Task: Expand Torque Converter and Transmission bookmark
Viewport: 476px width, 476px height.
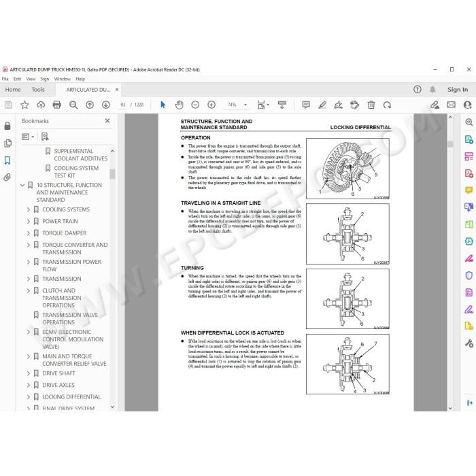Action: click(x=29, y=245)
